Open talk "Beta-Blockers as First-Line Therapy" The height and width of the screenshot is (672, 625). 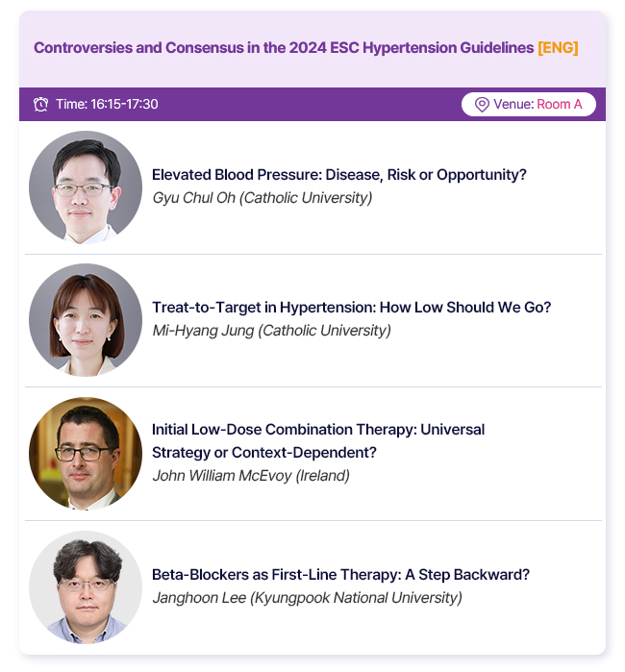(340, 575)
